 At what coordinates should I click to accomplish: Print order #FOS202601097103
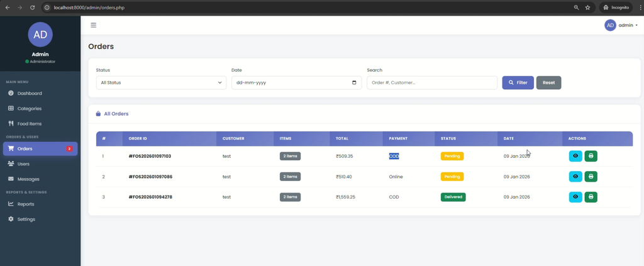click(x=591, y=156)
